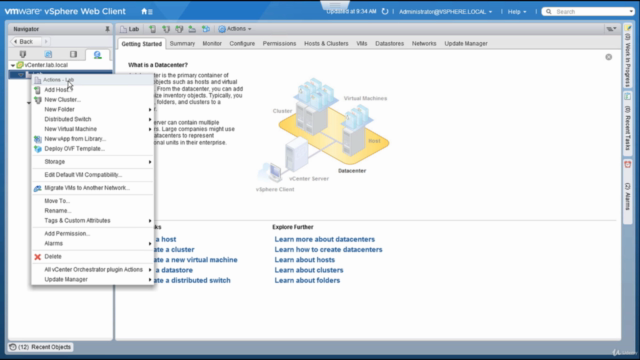Viewport: 640px width, 360px height.
Task: Expand All vCenter Orchestrator plugin Actions
Action: [93, 269]
